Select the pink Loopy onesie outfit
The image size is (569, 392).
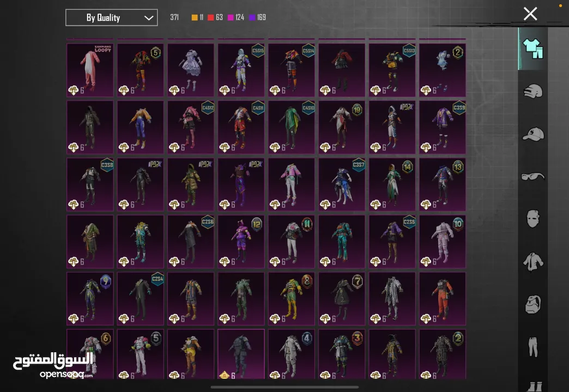[x=90, y=70]
